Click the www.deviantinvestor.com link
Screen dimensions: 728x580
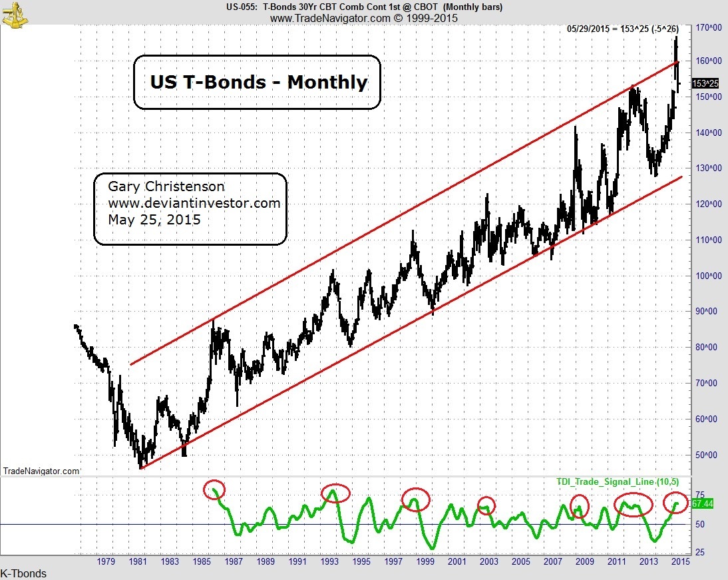[x=194, y=203]
